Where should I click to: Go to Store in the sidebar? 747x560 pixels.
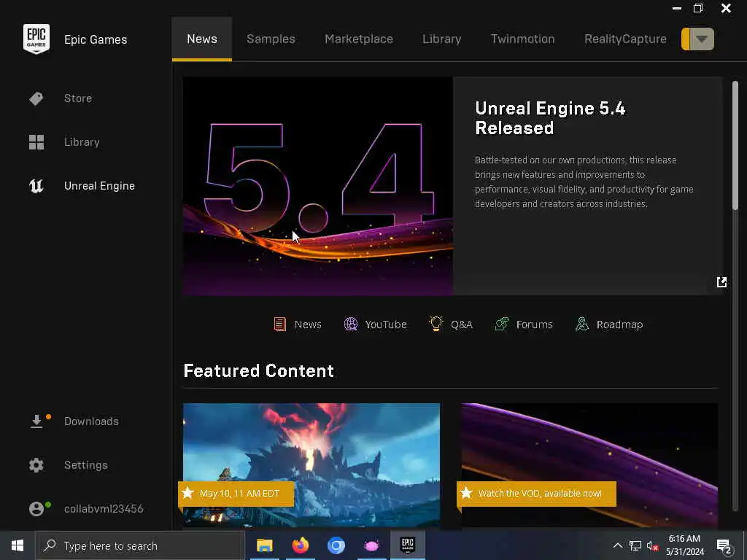pos(78,98)
